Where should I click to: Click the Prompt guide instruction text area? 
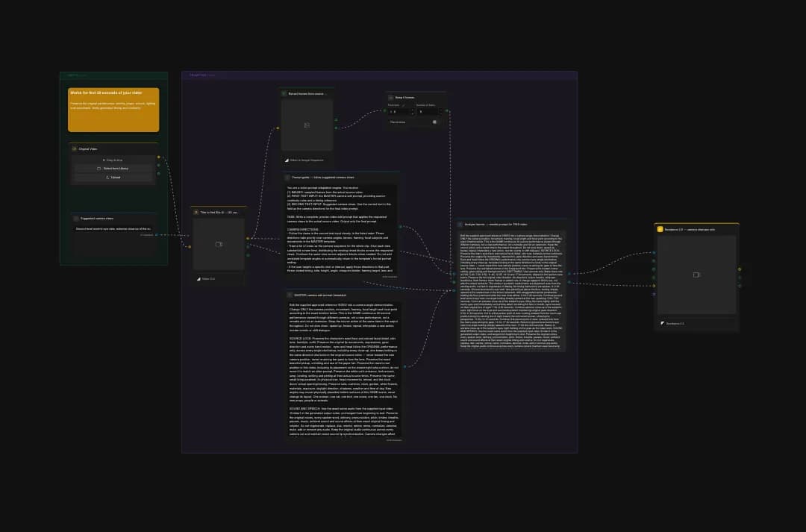pyautogui.click(x=342, y=229)
